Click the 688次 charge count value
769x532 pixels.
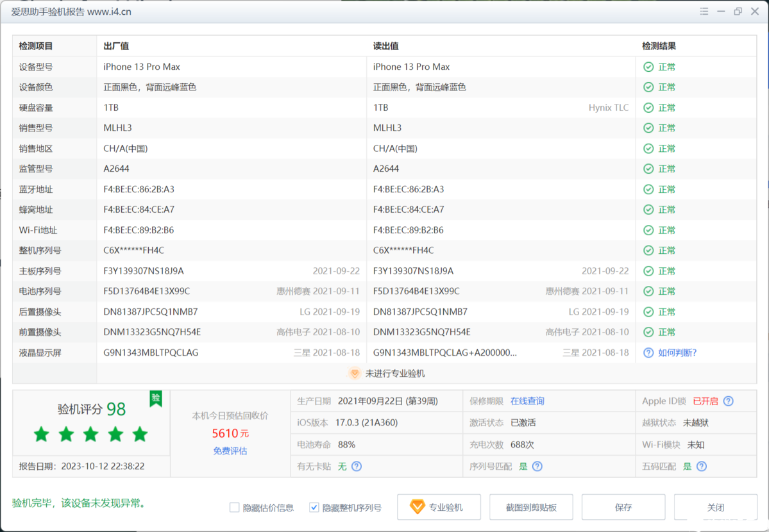(x=522, y=445)
